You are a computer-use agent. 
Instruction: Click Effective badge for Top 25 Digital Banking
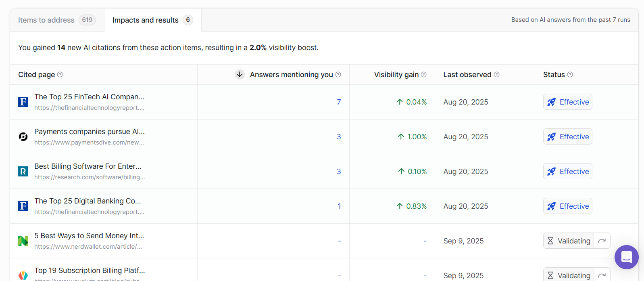pos(567,206)
